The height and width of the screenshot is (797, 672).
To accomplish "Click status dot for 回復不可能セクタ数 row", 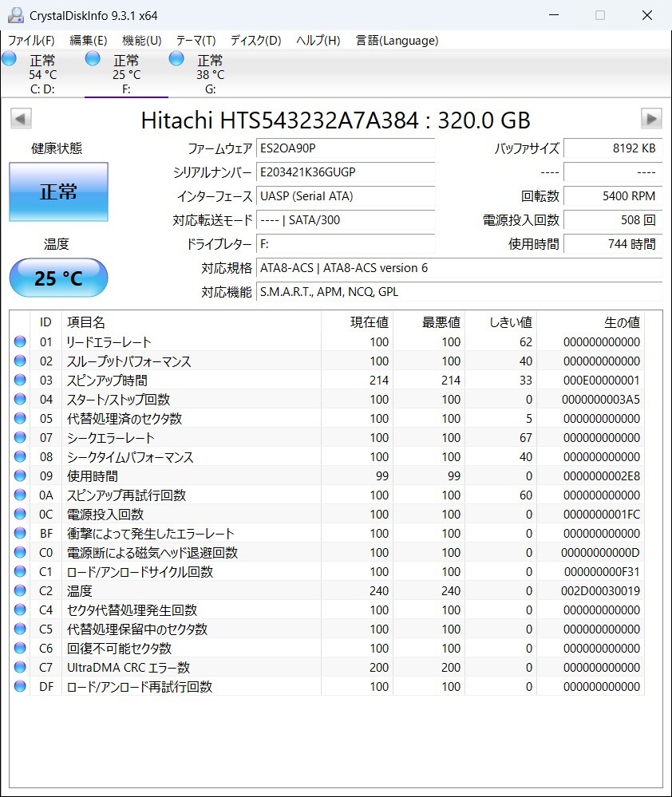I will pos(20,648).
